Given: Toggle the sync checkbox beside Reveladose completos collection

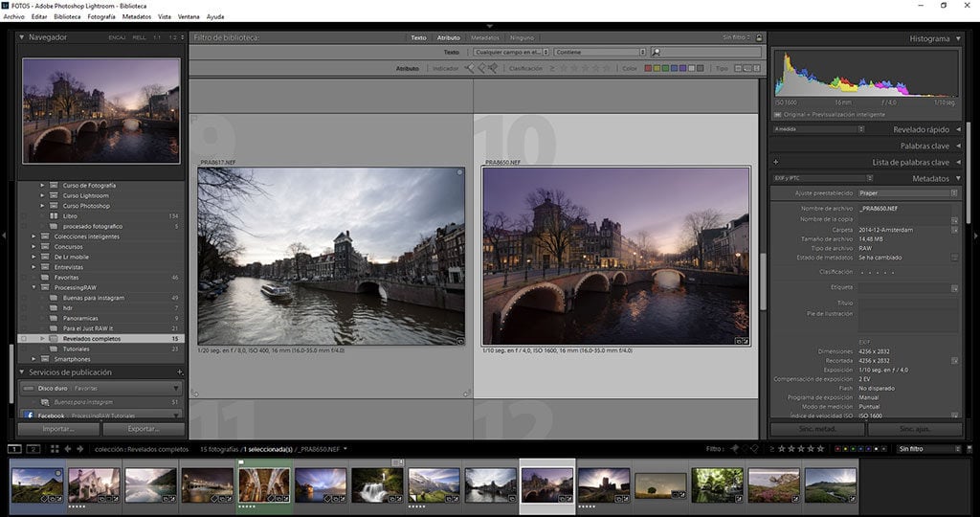Looking at the screenshot, I should point(23,339).
